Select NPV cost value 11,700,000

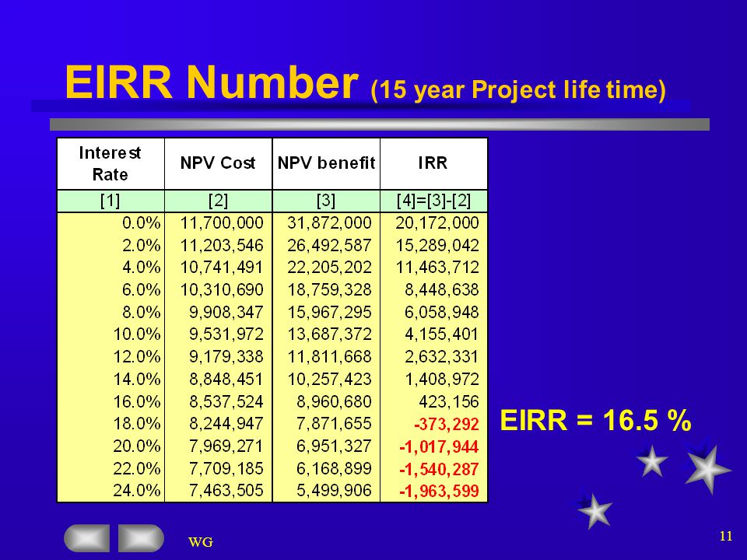tap(222, 223)
